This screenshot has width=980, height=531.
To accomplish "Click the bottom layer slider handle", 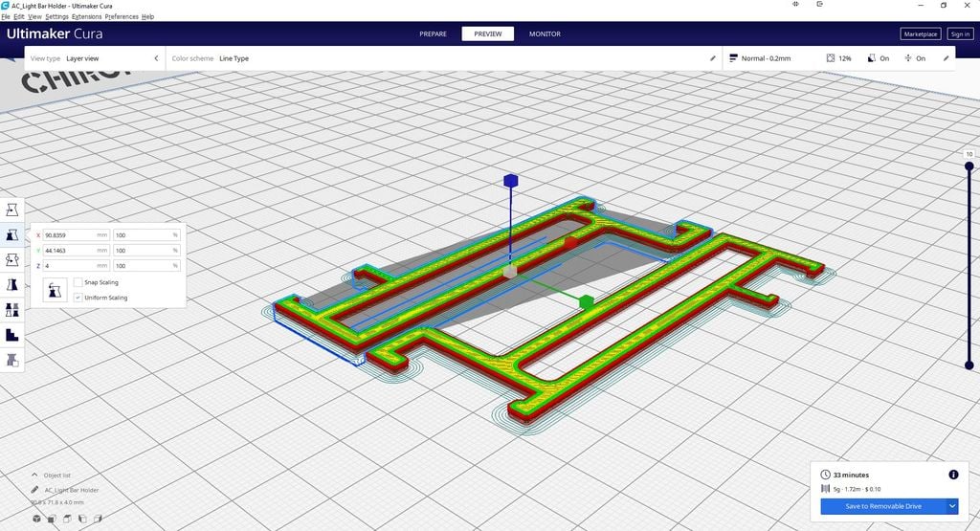I will (x=969, y=365).
